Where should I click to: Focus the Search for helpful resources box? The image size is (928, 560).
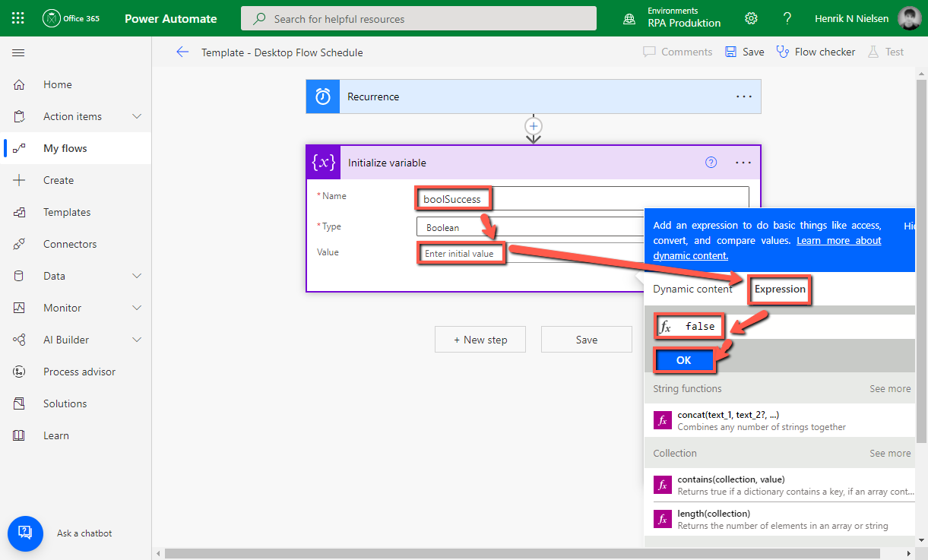(x=419, y=18)
